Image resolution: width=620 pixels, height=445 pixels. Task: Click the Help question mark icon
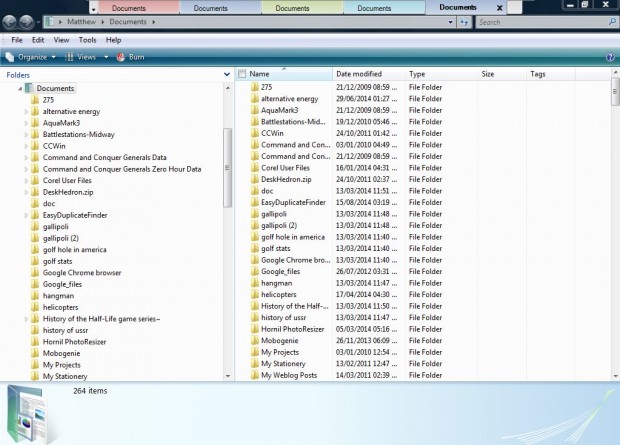coord(610,57)
